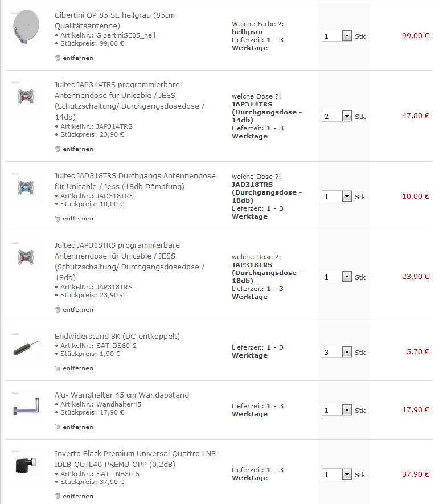The height and width of the screenshot is (504, 439).
Task: Click the wall mount bracket thumbnail
Action: pos(26,406)
